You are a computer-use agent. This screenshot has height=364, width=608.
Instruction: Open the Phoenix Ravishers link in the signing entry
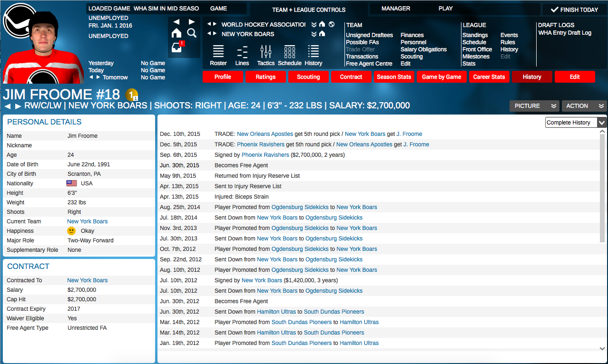click(x=265, y=155)
